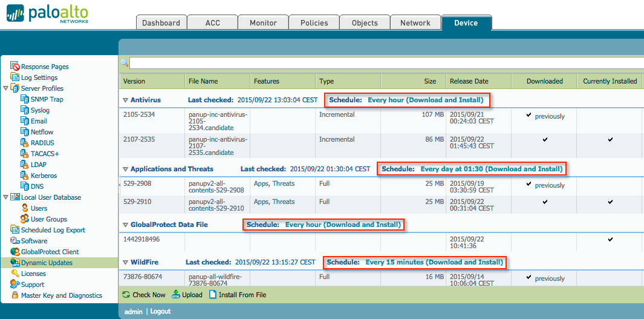Switch to the Network tab
This screenshot has height=319, width=644.
[x=415, y=22]
